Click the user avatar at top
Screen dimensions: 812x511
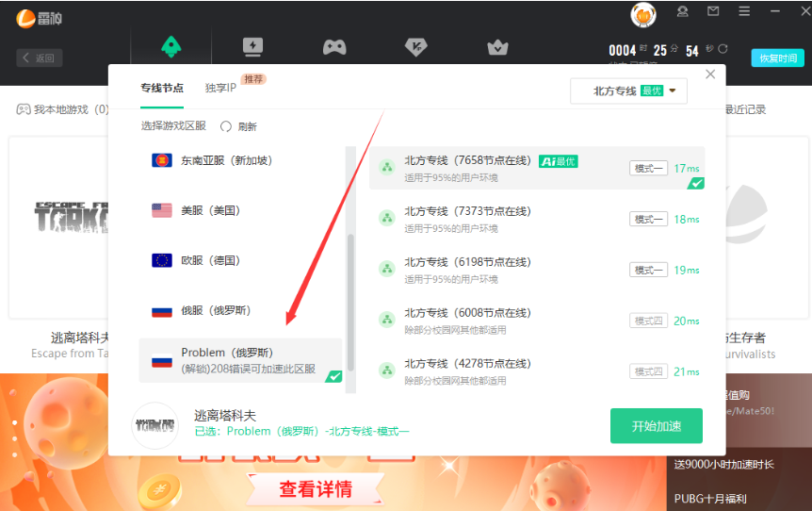point(643,14)
